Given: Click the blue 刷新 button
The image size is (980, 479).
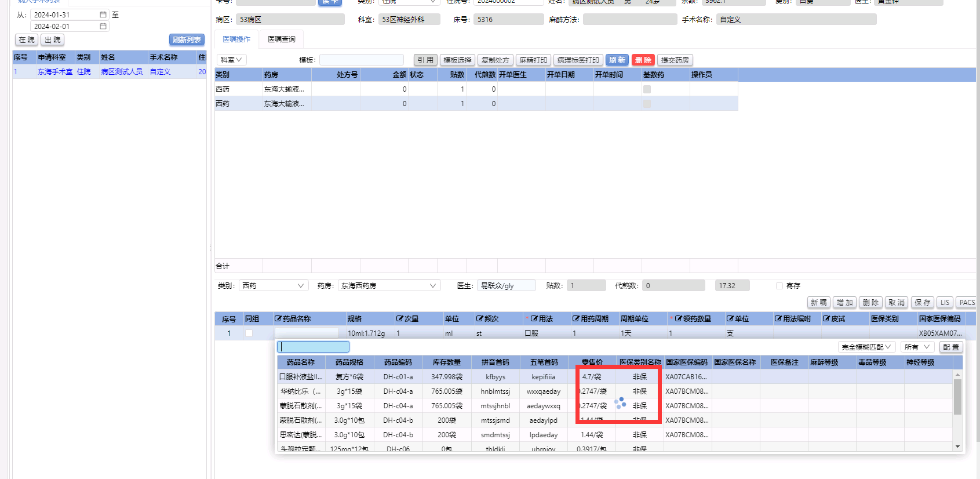Looking at the screenshot, I should tap(617, 60).
